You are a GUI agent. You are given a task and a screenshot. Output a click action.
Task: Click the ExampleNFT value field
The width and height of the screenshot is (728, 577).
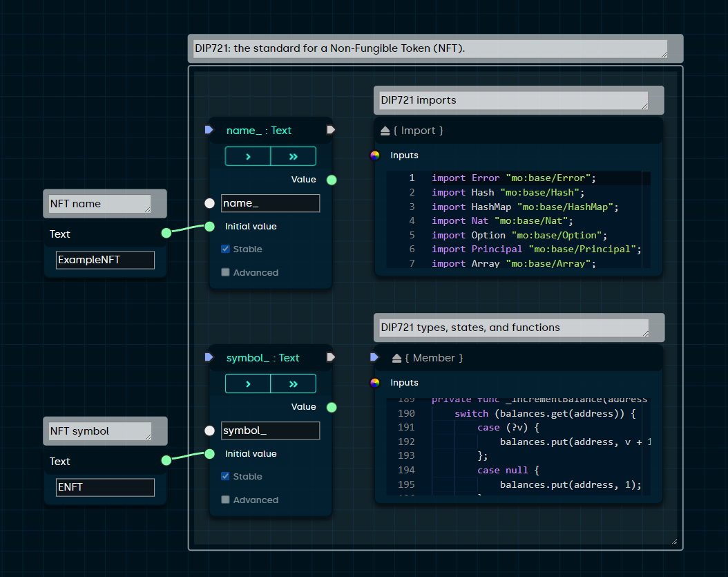pos(106,260)
